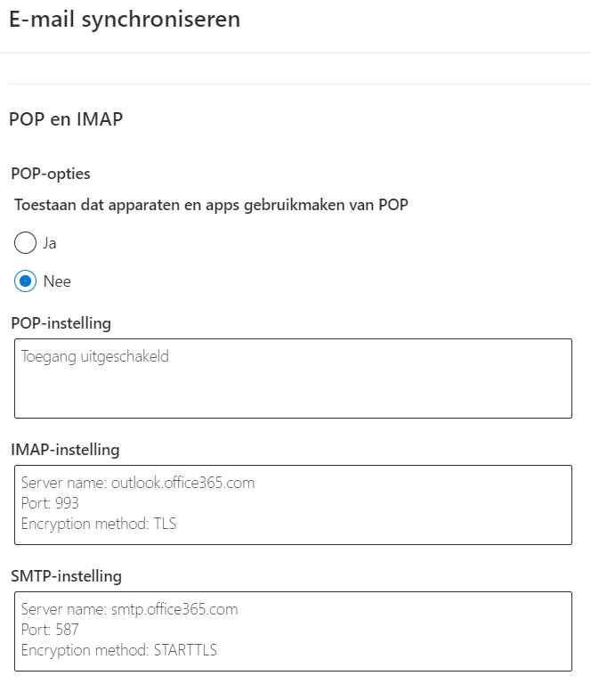
Task: Click the Encryption method: STARTTLS line
Action: pos(119,650)
